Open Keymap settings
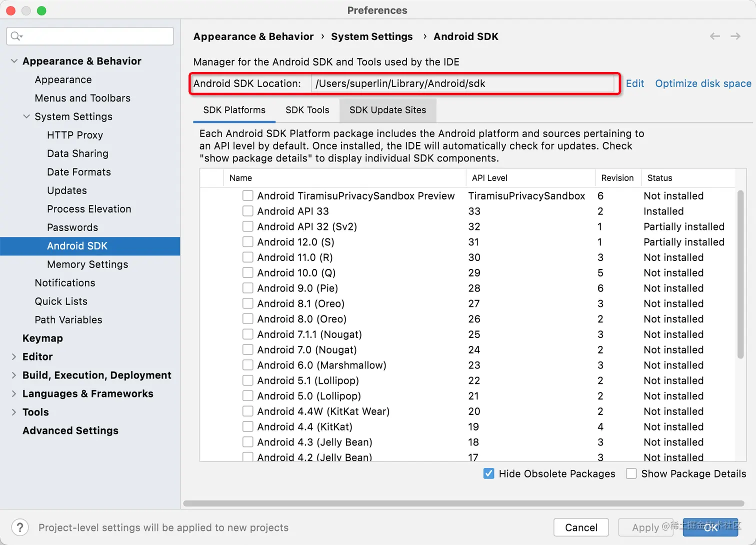Screen dimensions: 756x545 pyautogui.click(x=42, y=338)
